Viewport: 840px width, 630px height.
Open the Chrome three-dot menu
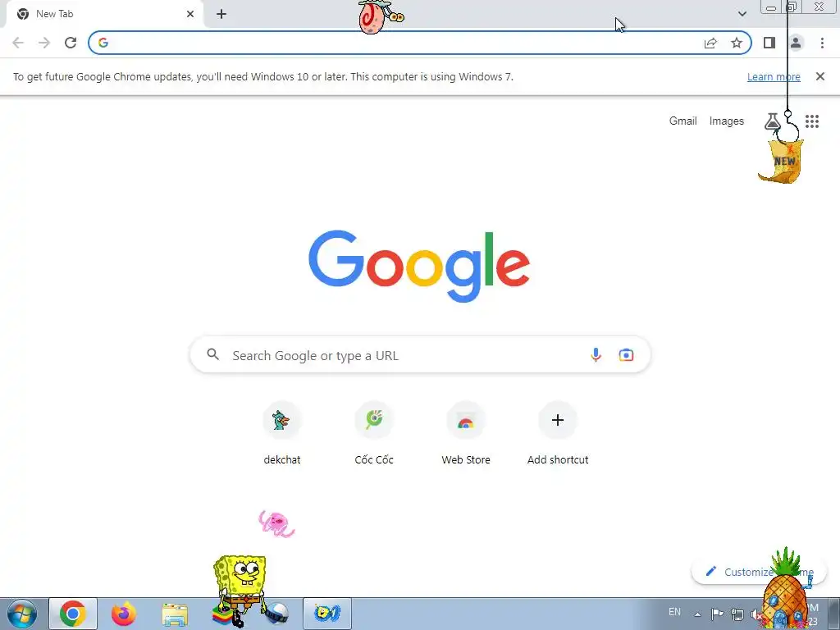point(822,43)
